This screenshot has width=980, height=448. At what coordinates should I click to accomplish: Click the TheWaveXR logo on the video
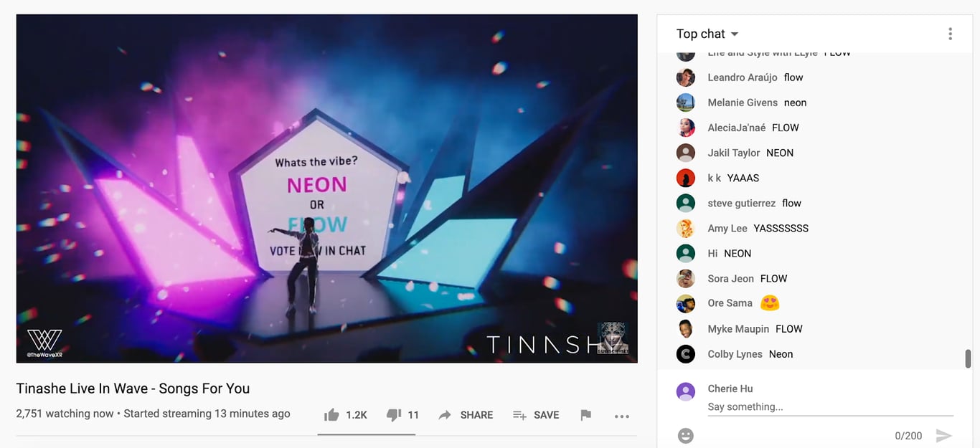[44, 343]
